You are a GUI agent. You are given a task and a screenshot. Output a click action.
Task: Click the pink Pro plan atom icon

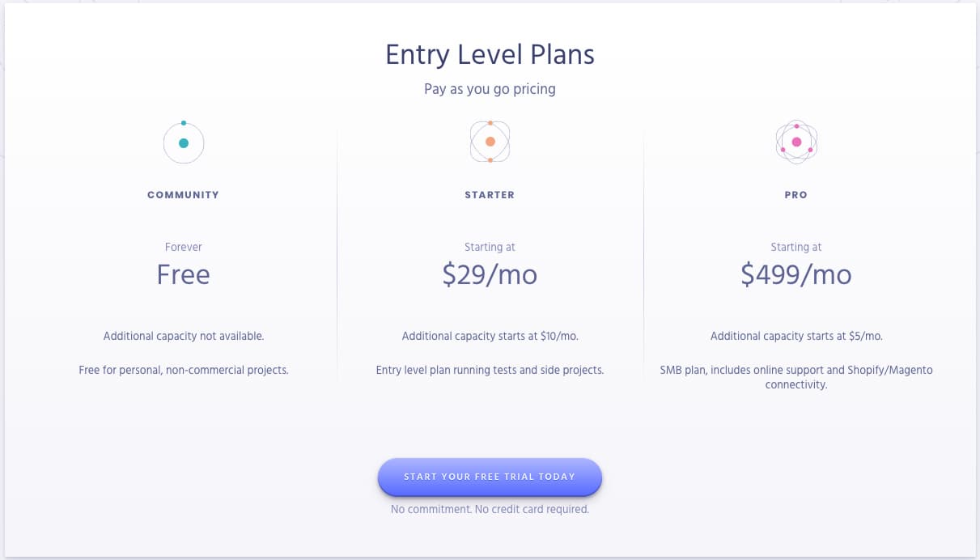click(796, 142)
